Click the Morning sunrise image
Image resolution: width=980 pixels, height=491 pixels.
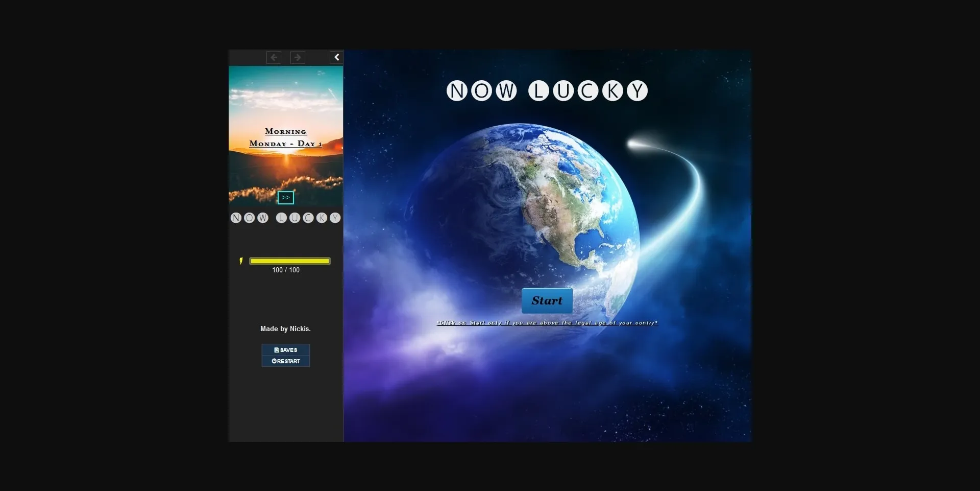click(x=285, y=169)
